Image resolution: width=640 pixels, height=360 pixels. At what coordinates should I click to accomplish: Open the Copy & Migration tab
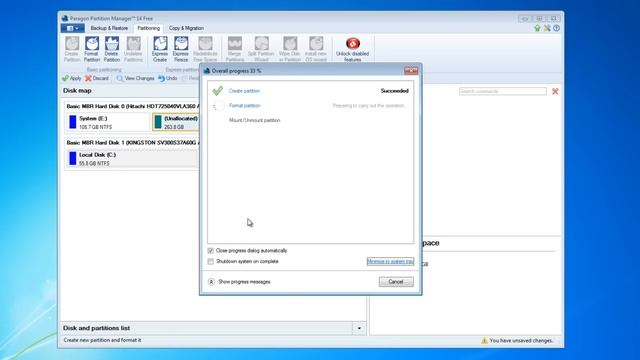[187, 28]
